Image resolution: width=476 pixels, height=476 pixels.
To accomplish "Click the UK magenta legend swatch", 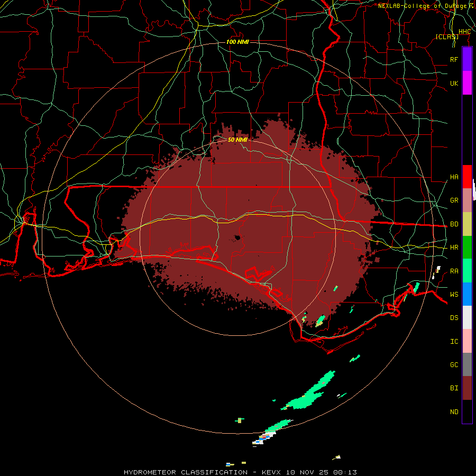I will coord(467,83).
